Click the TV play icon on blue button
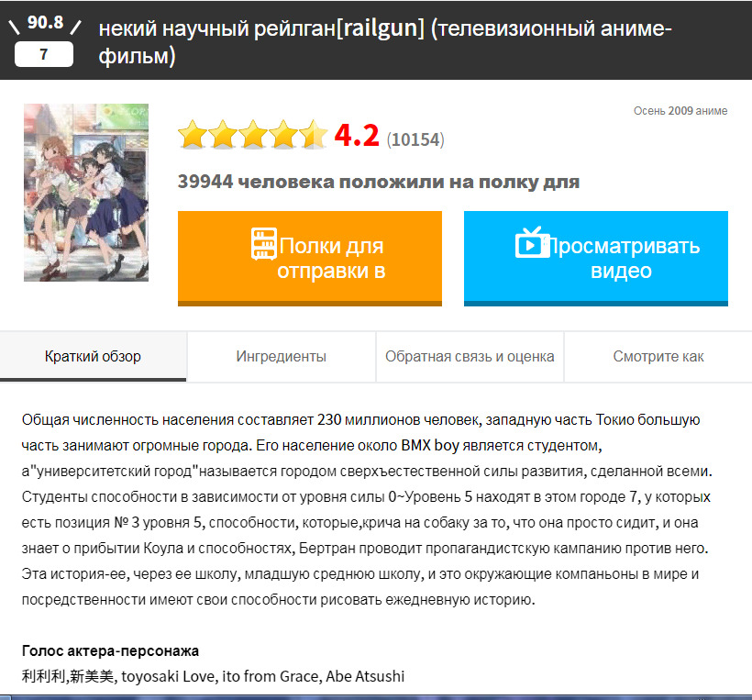 point(532,243)
